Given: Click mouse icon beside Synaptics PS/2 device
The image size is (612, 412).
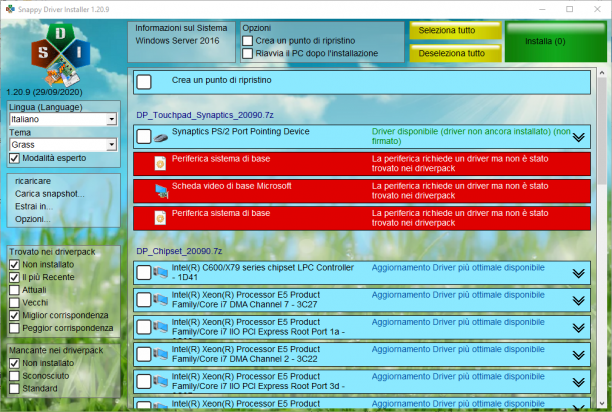Looking at the screenshot, I should click(x=161, y=137).
